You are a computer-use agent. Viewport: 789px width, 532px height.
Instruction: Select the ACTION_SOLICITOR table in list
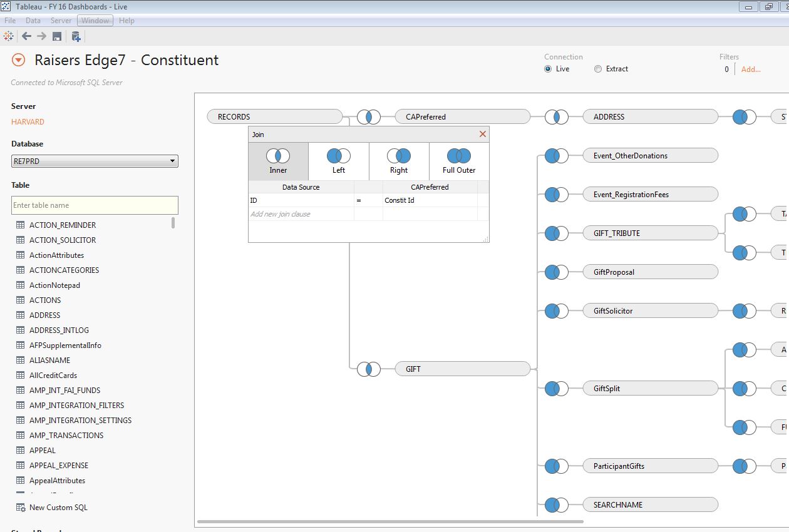pos(63,240)
